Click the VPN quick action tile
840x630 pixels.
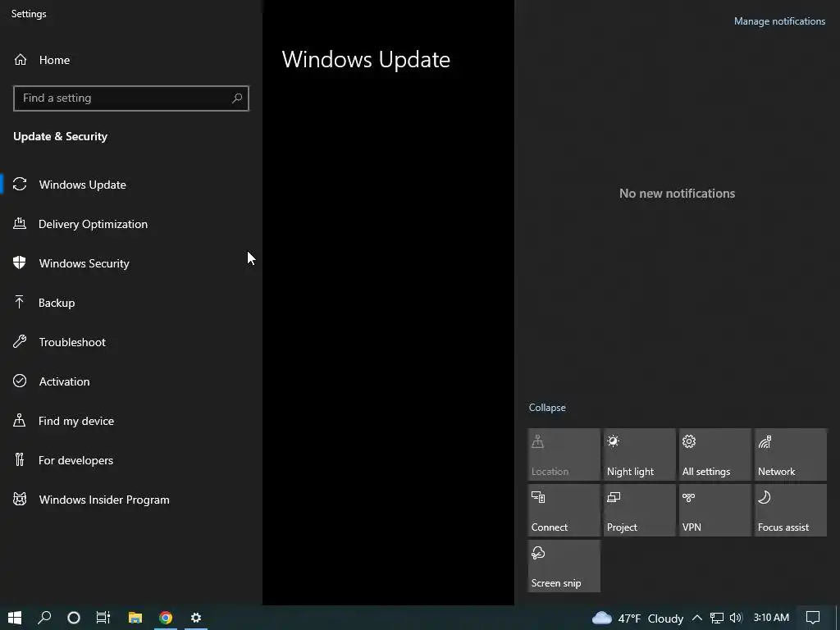coord(714,510)
